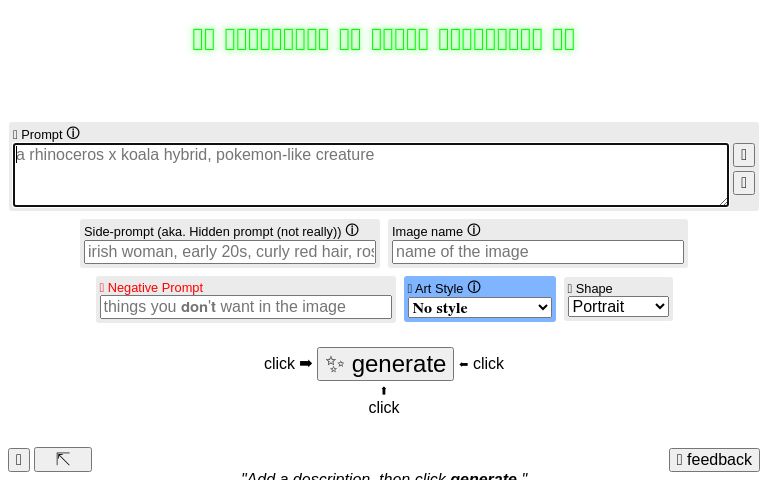Click the Negative Prompt input field
Image resolution: width=768 pixels, height=480 pixels.
(x=245, y=307)
